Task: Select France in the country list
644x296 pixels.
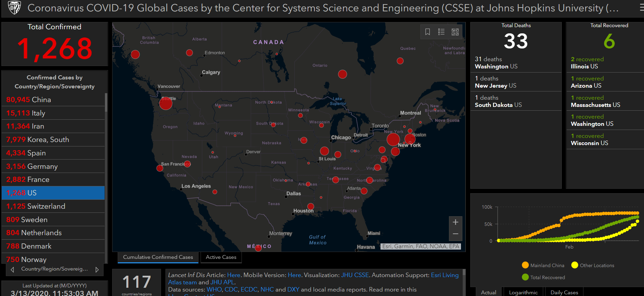Action: click(53, 179)
